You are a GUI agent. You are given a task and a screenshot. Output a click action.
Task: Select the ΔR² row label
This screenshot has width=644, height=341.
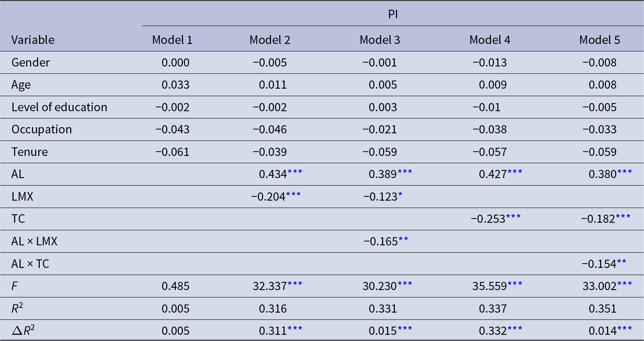(x=23, y=331)
